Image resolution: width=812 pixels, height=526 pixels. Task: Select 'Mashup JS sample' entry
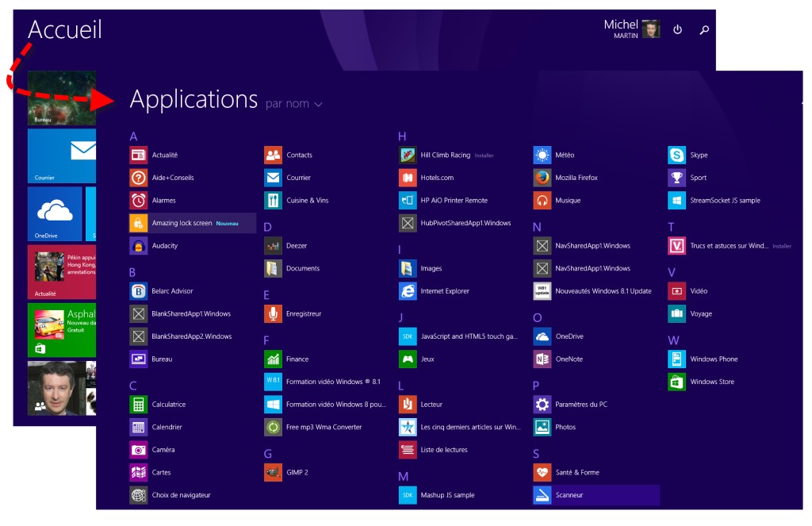click(437, 495)
